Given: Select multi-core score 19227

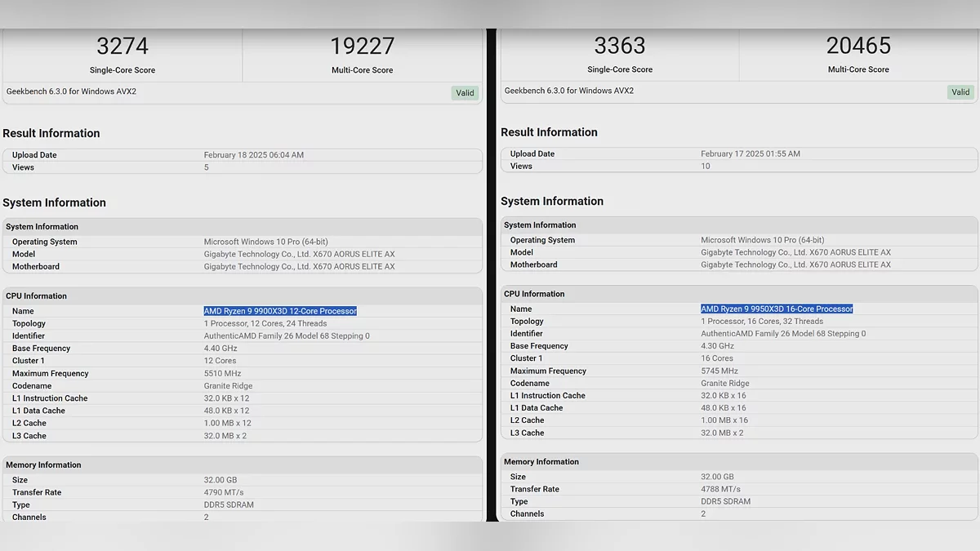Looking at the screenshot, I should [x=362, y=45].
